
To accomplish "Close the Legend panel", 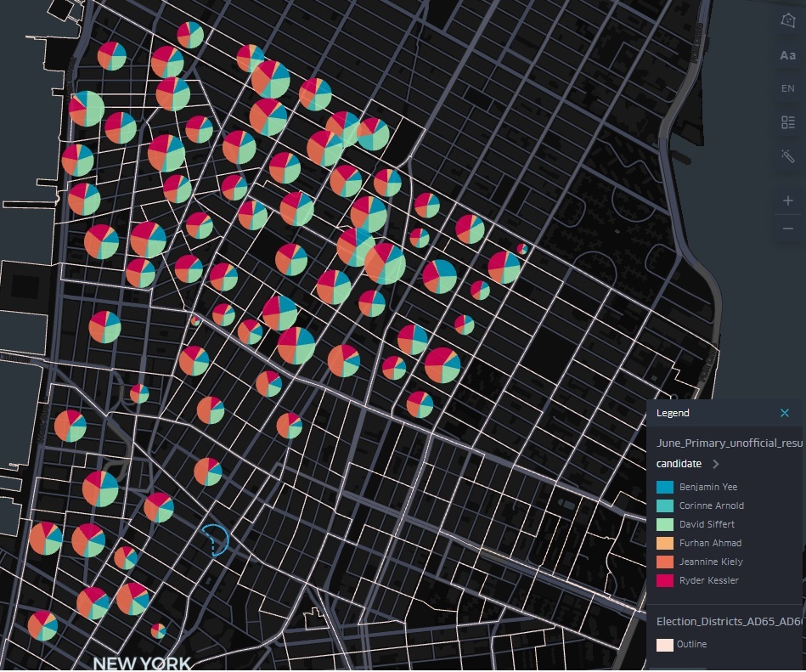I will point(785,413).
